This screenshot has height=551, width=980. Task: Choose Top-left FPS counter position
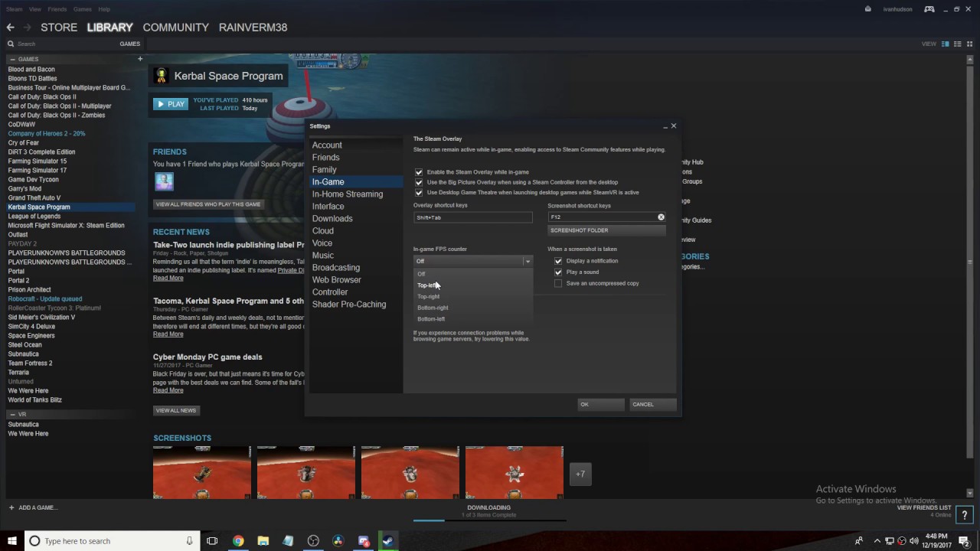point(472,285)
